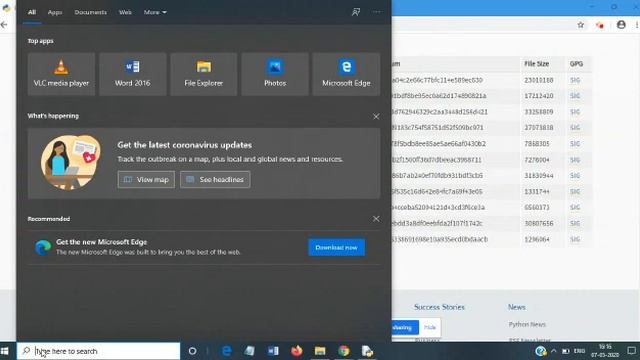Image resolution: width=640 pixels, height=360 pixels.
Task: Open the Chrome profile avatar
Action: [x=621, y=25]
